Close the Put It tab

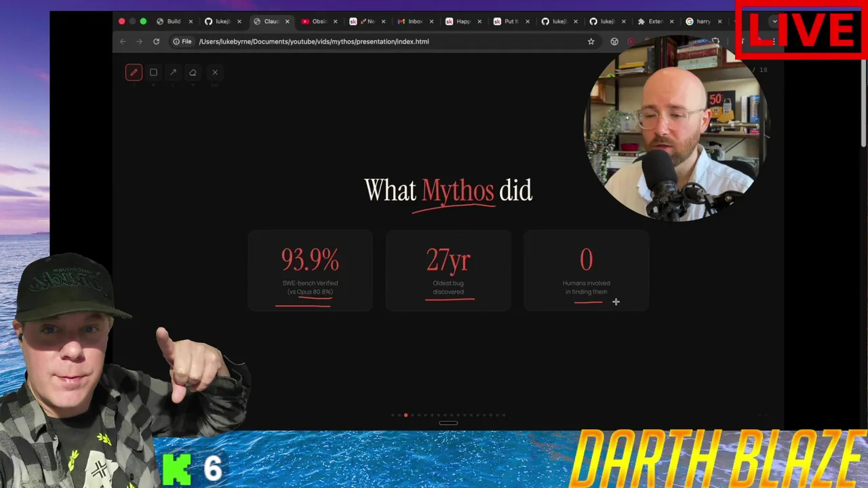528,22
